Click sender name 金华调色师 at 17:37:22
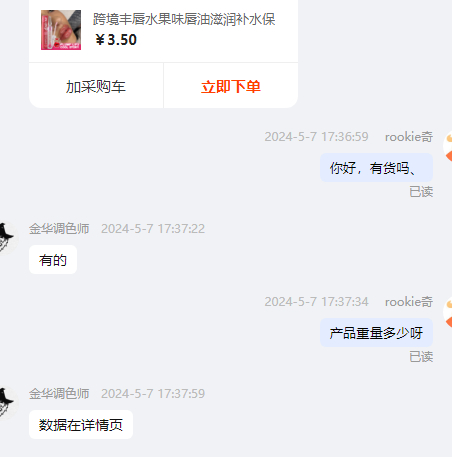Image resolution: width=452 pixels, height=457 pixels. tap(59, 229)
